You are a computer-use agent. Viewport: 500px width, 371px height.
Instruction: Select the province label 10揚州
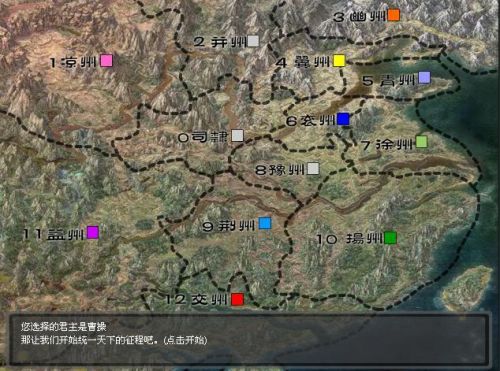click(x=349, y=239)
